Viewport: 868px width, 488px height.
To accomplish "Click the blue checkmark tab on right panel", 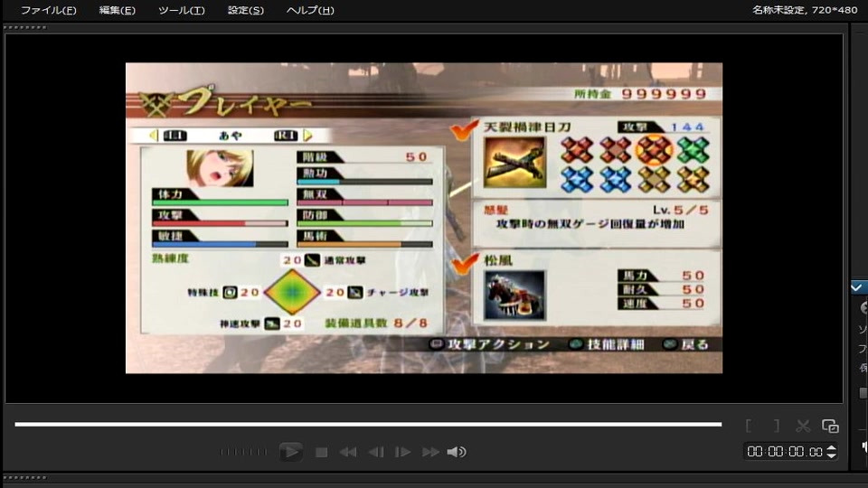I will tap(857, 287).
